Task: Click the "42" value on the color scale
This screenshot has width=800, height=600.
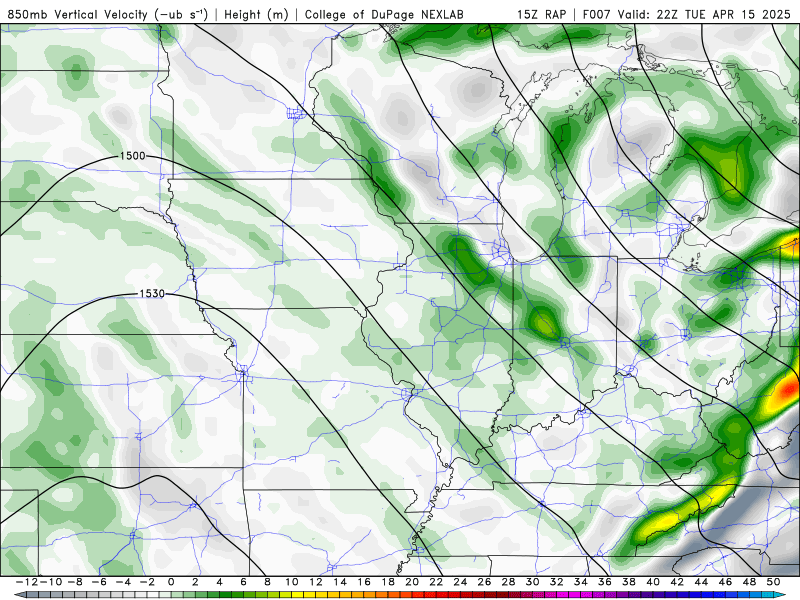Action: click(x=677, y=582)
